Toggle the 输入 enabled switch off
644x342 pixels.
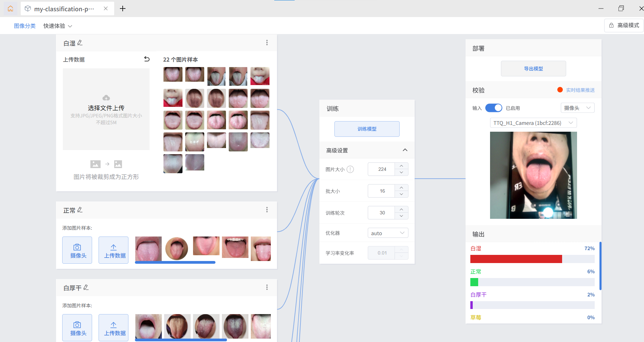tap(493, 108)
